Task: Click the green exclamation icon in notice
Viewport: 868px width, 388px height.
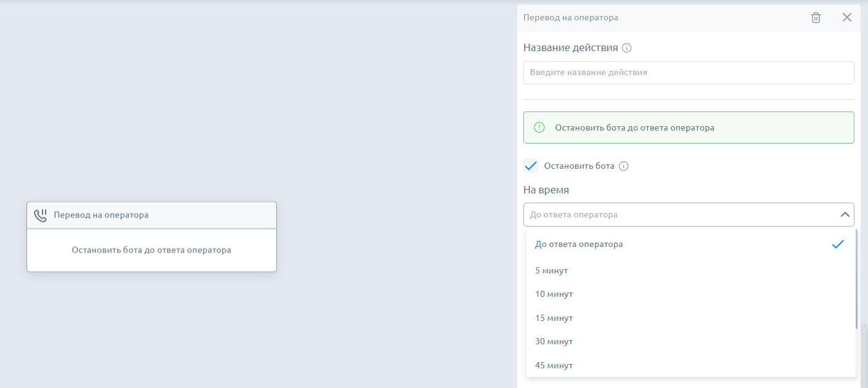Action: click(x=539, y=127)
